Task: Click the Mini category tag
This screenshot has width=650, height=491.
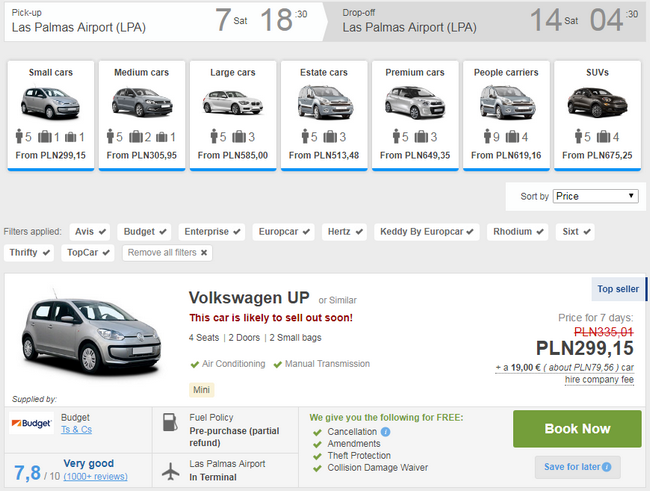Action: coord(201,390)
